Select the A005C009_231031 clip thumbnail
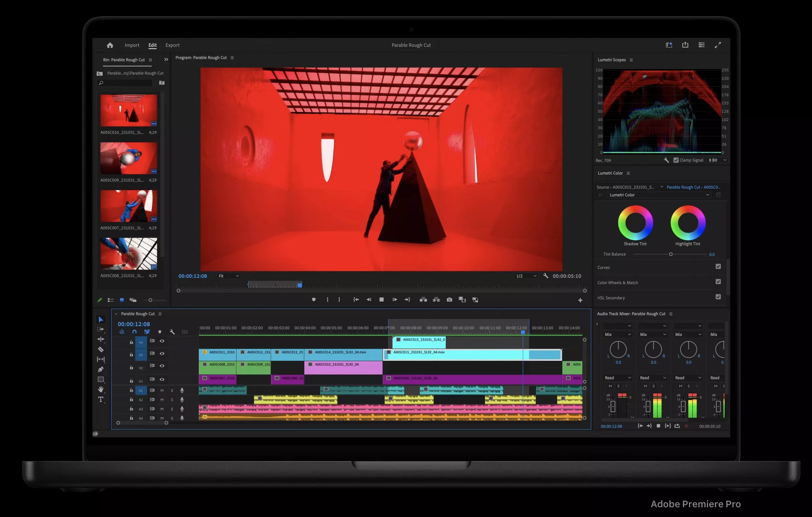 point(128,158)
